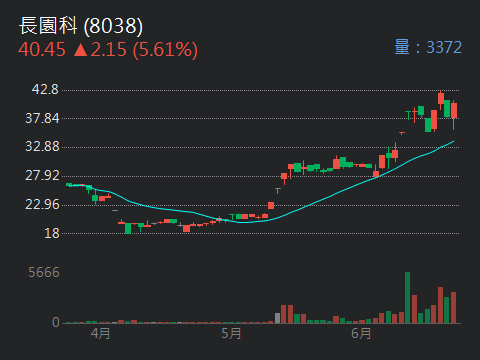Image resolution: width=480 pixels, height=360 pixels.
Task: Click the highest red candlestick near 42.8
Action: tap(441, 99)
